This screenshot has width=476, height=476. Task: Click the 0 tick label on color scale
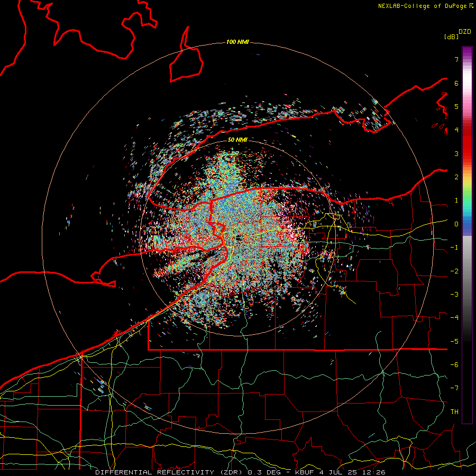coord(456,224)
